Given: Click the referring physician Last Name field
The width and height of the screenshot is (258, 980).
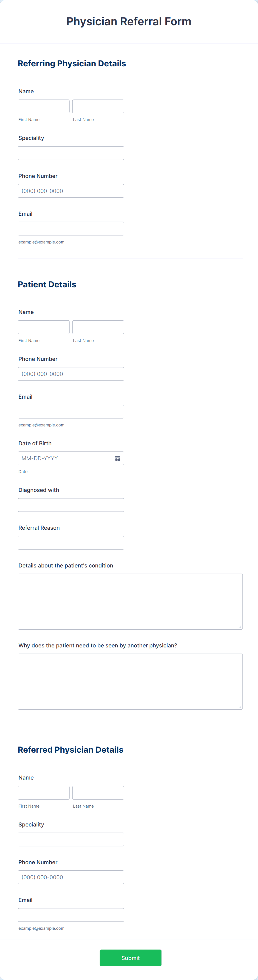Looking at the screenshot, I should click(x=98, y=106).
